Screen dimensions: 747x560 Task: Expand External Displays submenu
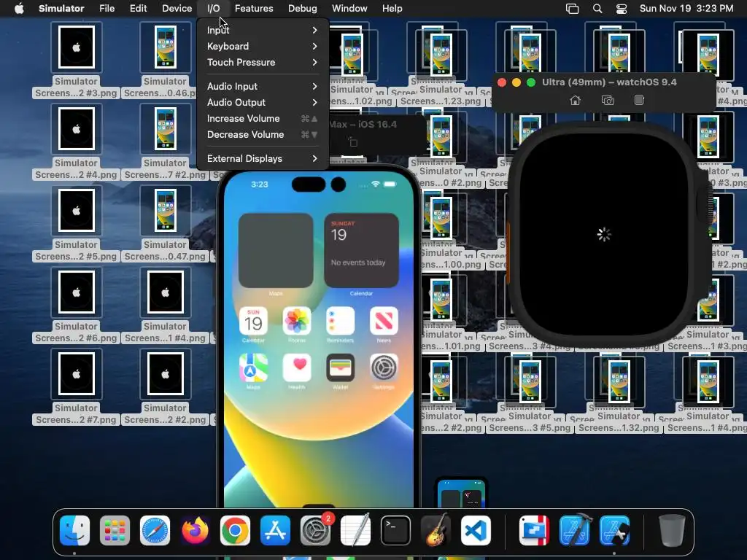(x=262, y=158)
